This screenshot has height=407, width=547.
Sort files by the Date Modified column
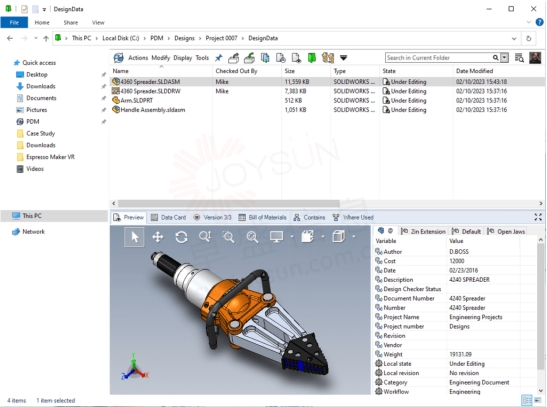pyautogui.click(x=474, y=71)
